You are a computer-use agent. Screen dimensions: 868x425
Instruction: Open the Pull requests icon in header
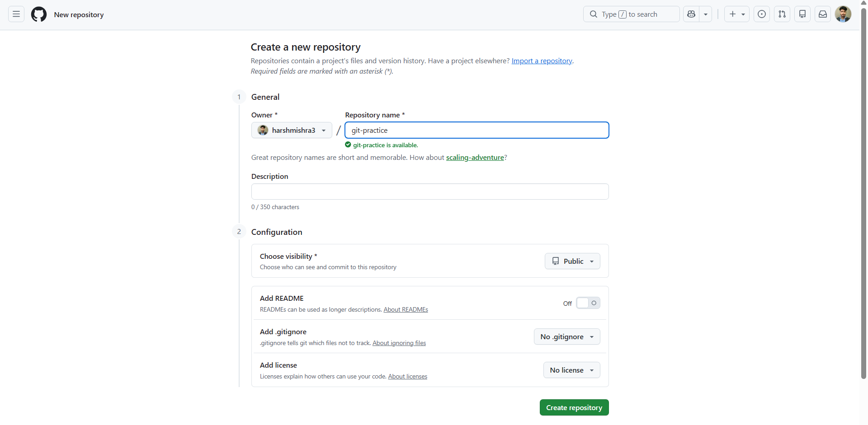tap(782, 14)
